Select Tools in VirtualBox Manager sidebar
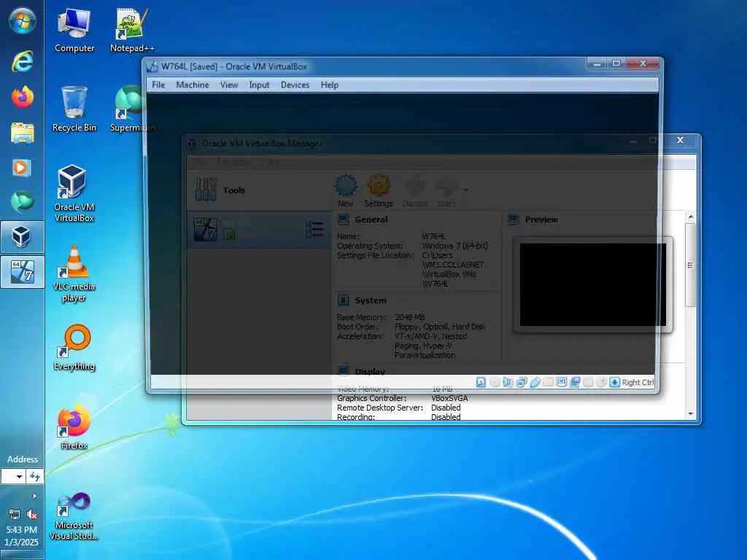 [x=259, y=190]
